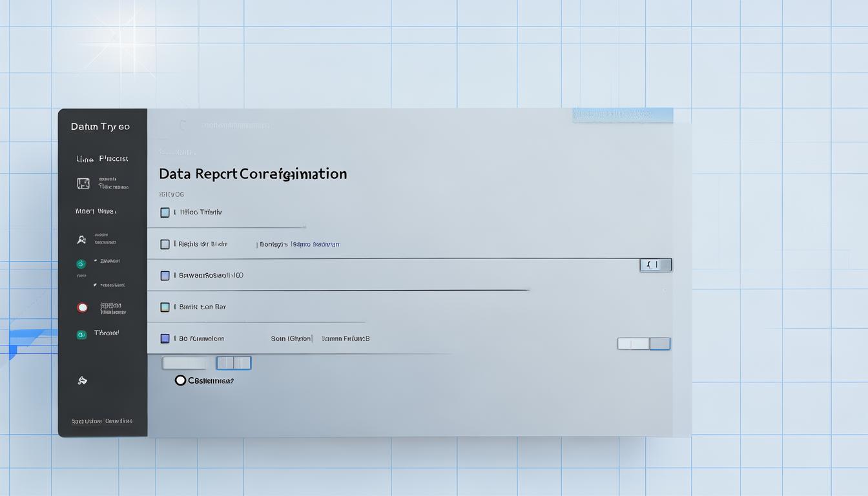This screenshot has height=496, width=868.
Task: Click the red circle icon in the sidebar
Action: [82, 307]
